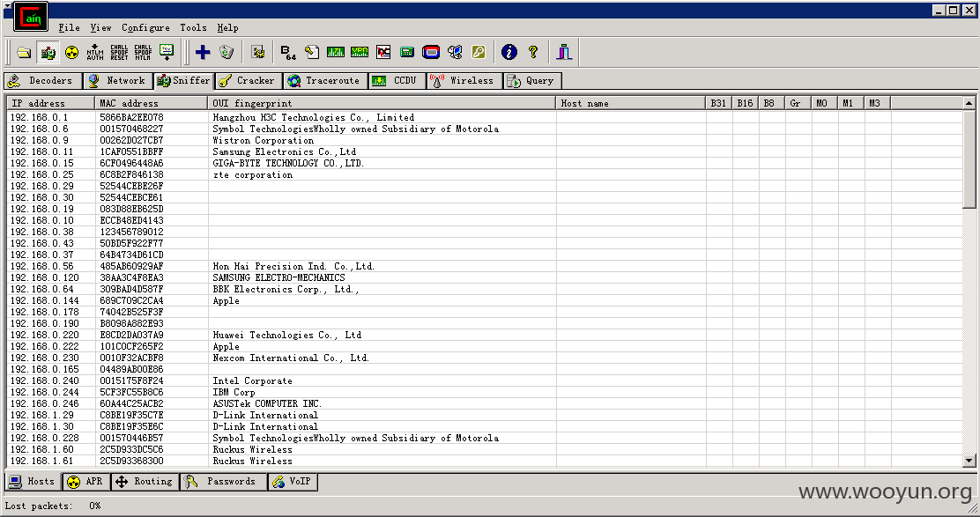Switch to the CCDU tab
Screen dimensions: 980x517
[x=397, y=80]
